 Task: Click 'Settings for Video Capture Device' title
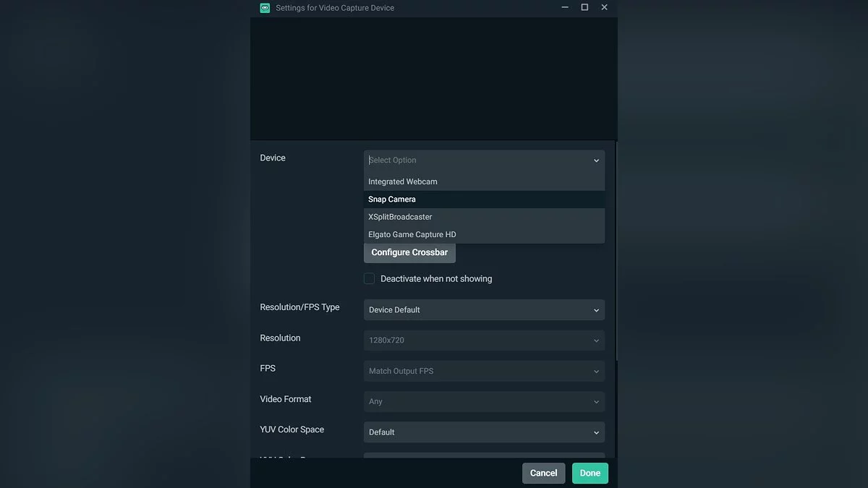tap(335, 8)
